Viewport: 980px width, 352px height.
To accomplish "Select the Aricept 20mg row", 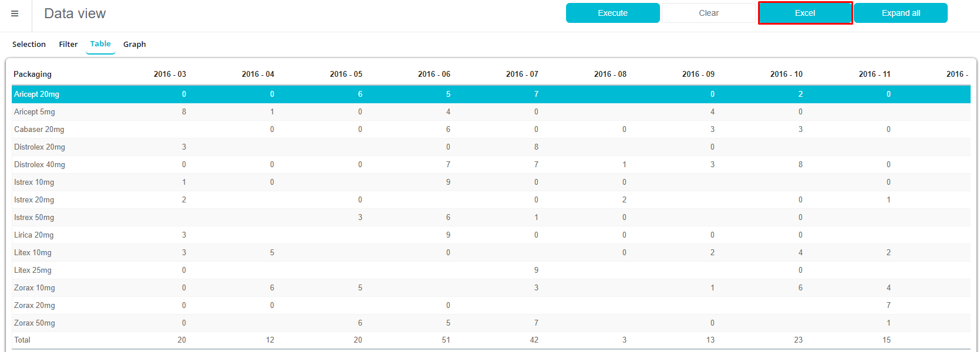I will coord(36,94).
